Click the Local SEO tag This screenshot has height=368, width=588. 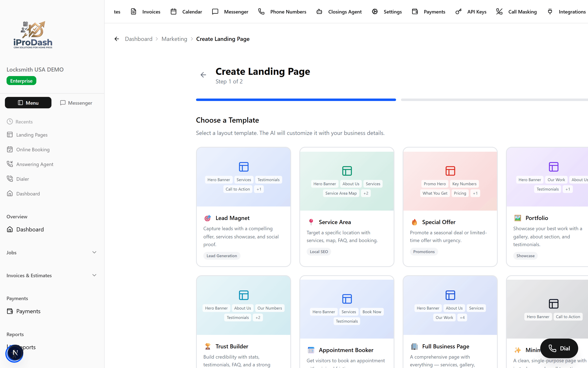(319, 252)
